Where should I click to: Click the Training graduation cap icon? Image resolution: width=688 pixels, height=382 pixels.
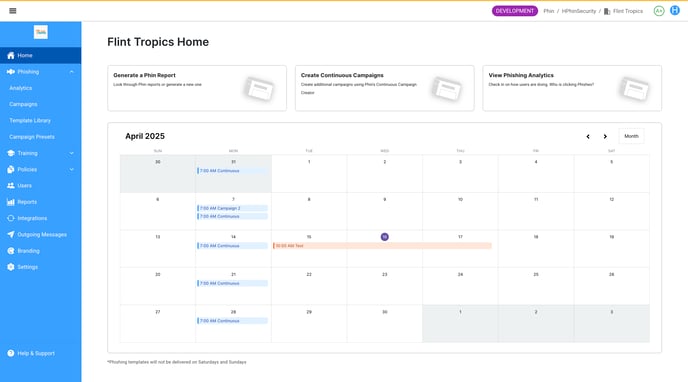11,153
